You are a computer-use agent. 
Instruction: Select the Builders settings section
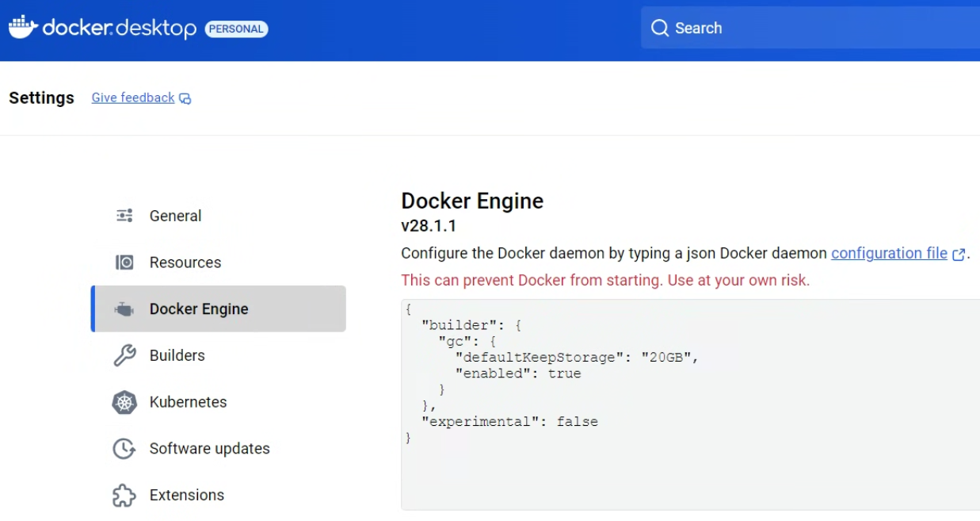(x=177, y=355)
